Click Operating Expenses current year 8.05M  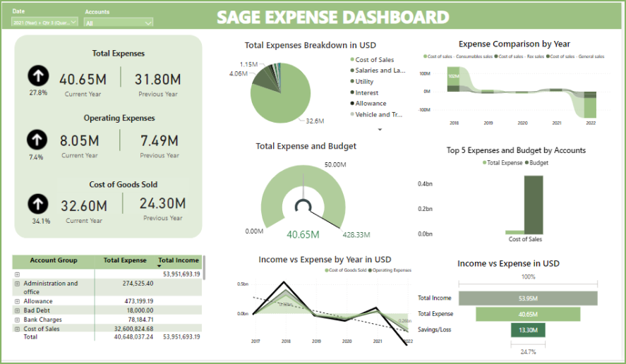tap(80, 141)
